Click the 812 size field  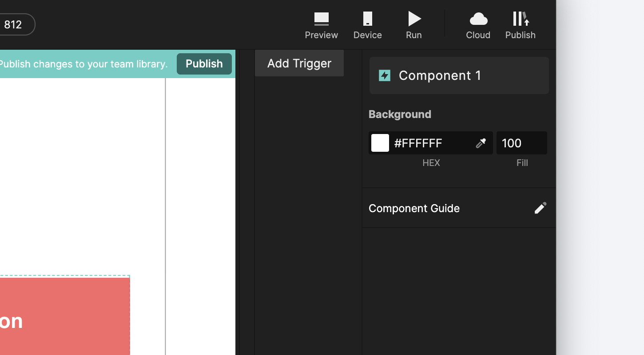[x=16, y=24]
